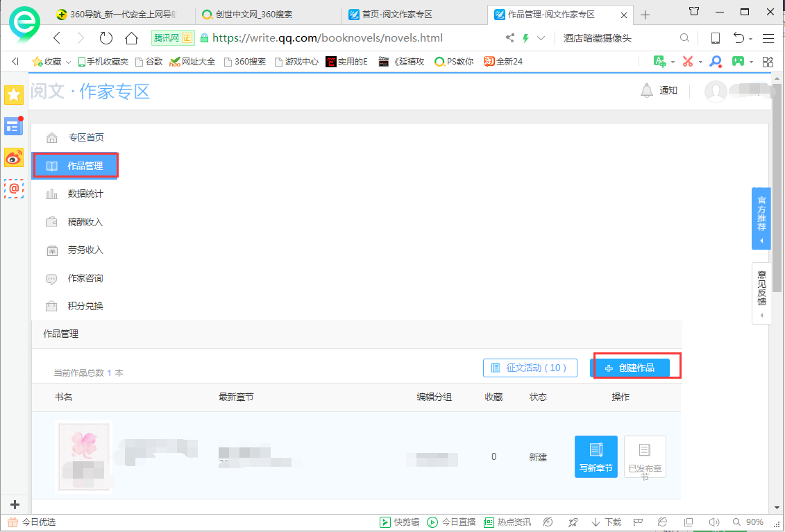This screenshot has height=532, width=785.
Task: Click the house icon beside 专区首页
Action: (x=52, y=137)
